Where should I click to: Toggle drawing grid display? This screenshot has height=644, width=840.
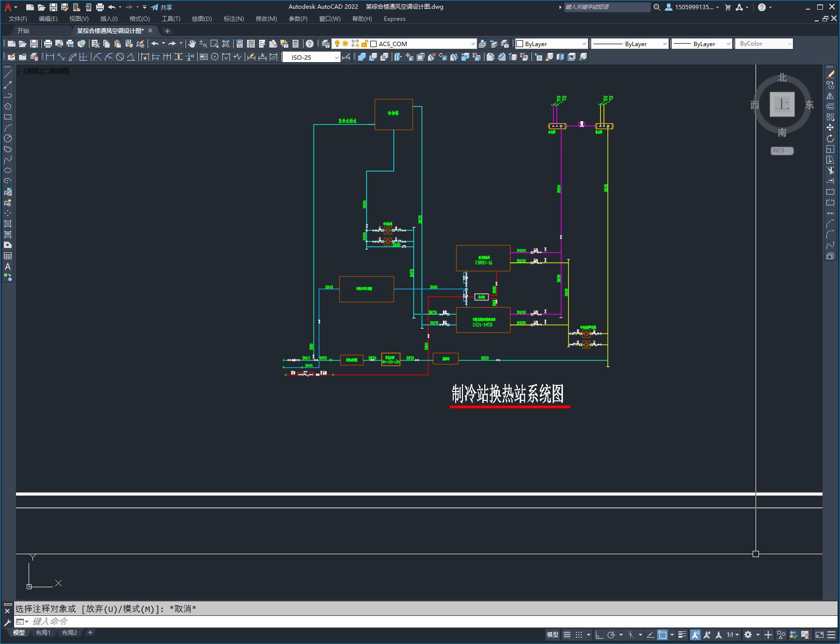pos(567,635)
